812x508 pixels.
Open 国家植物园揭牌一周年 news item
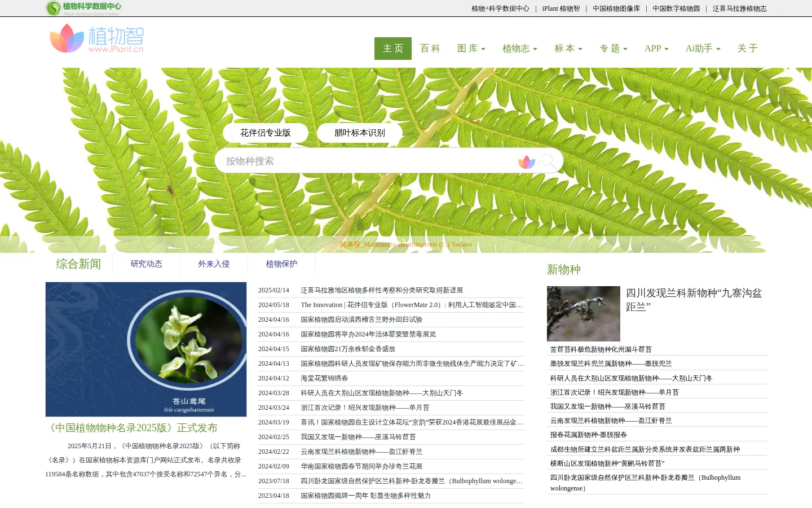[365, 496]
